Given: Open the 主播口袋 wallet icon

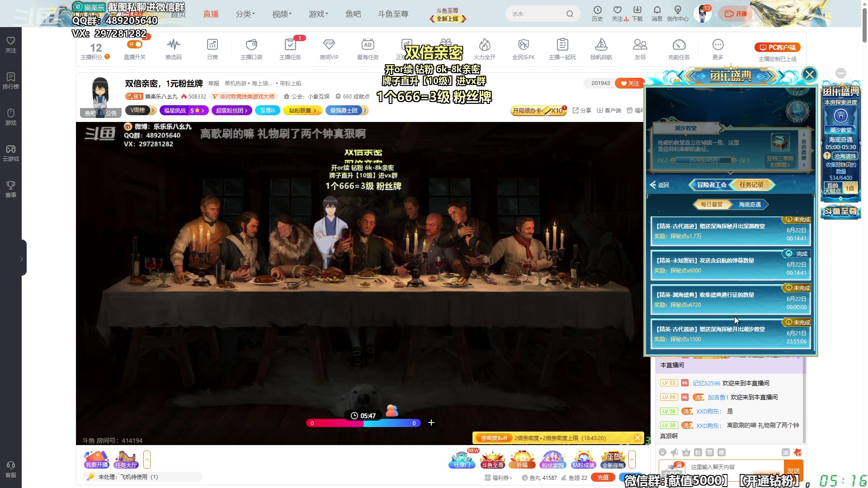Looking at the screenshot, I should (251, 49).
